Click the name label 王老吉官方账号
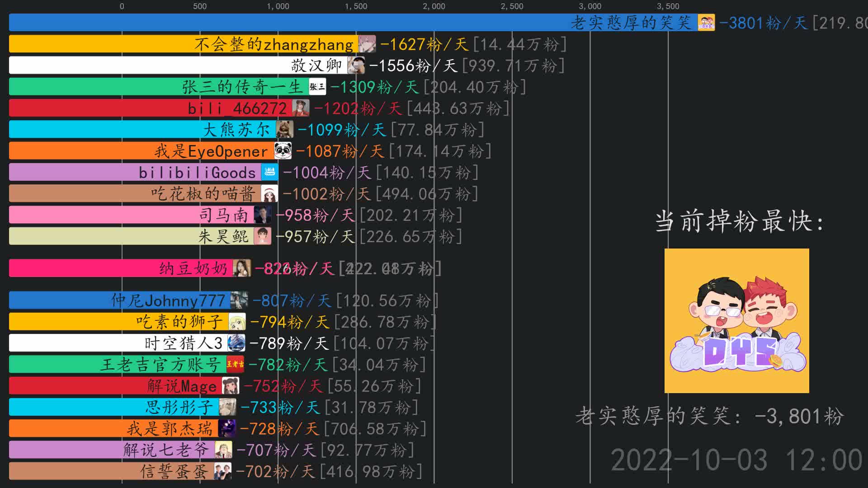The height and width of the screenshot is (488, 868). tap(161, 365)
